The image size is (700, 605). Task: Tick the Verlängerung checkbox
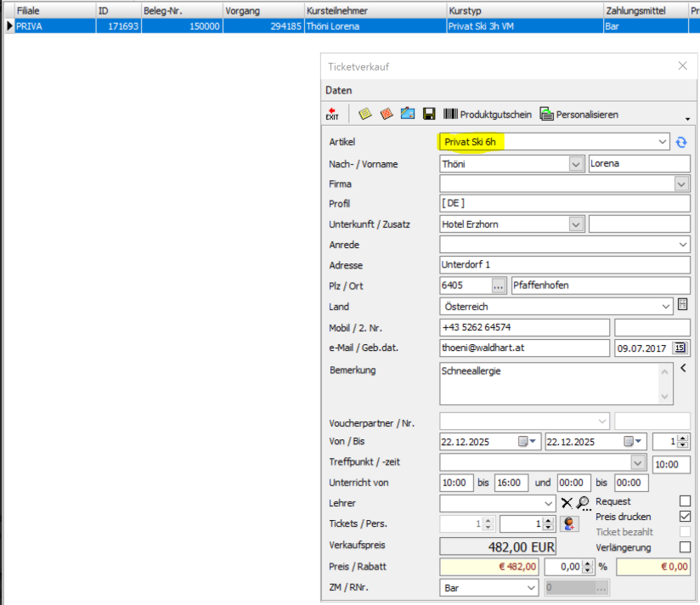pos(685,547)
